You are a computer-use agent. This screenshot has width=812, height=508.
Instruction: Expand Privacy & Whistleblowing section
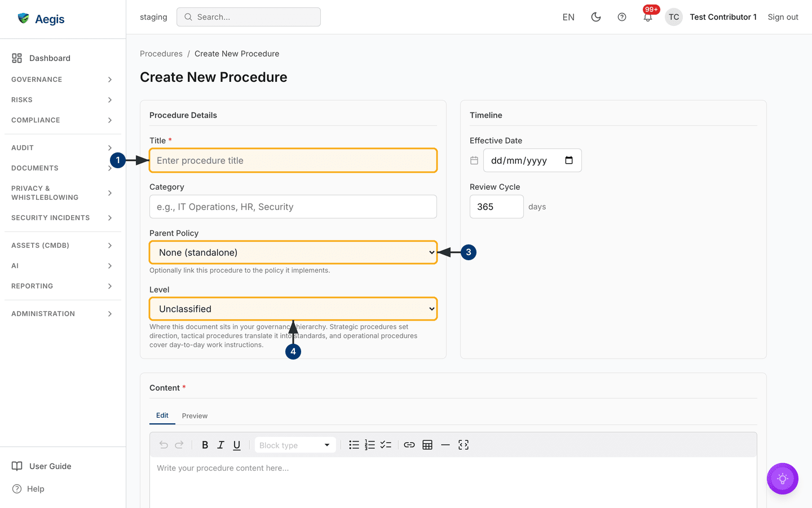[x=63, y=193]
